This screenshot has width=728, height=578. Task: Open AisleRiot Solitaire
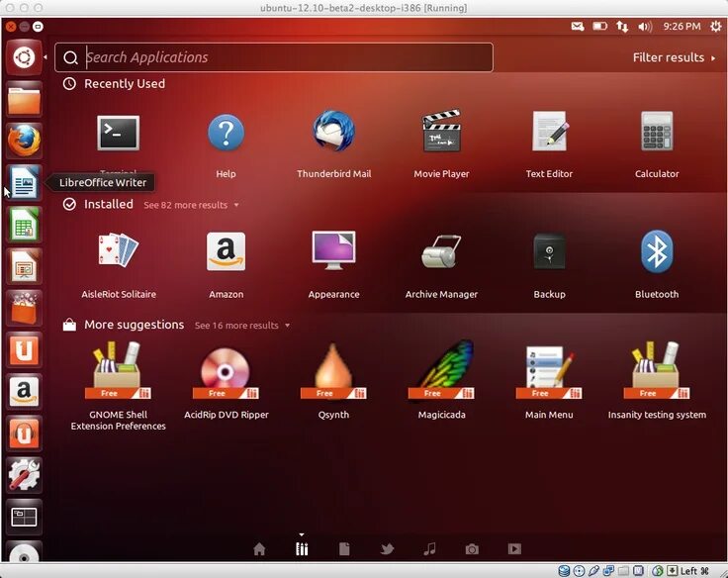pyautogui.click(x=119, y=250)
